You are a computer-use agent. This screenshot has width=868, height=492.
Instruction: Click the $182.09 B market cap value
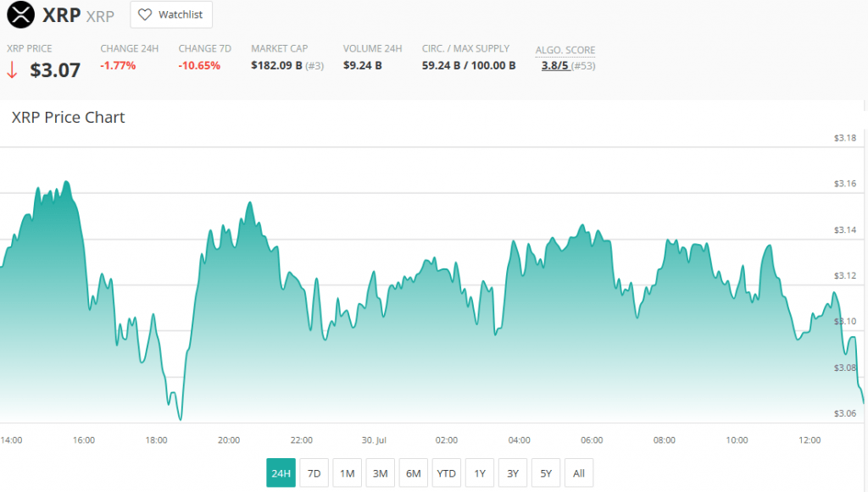tap(277, 65)
